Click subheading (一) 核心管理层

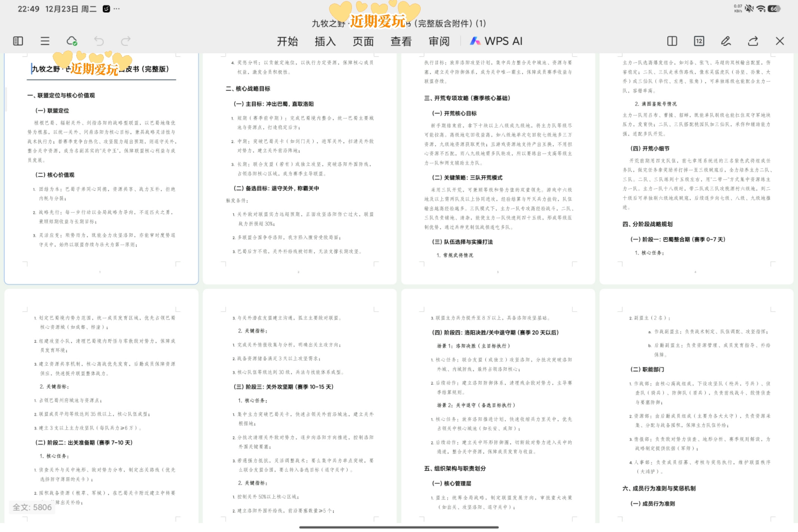(x=451, y=483)
